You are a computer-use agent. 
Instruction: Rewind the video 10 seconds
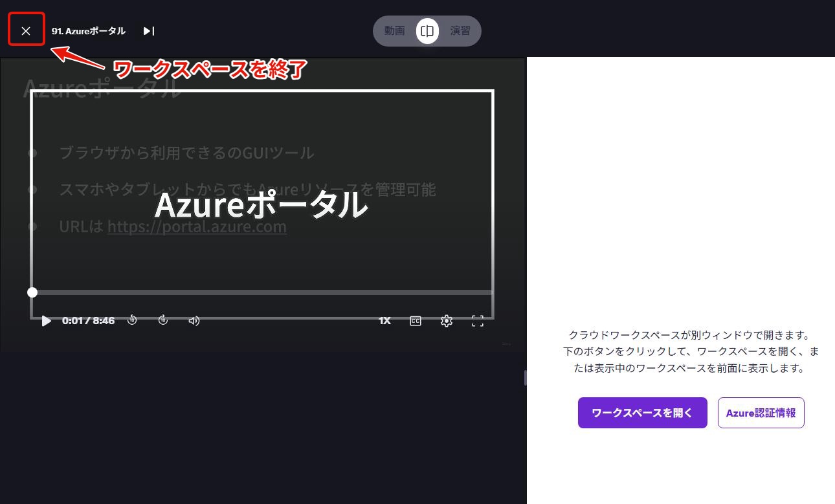(132, 320)
